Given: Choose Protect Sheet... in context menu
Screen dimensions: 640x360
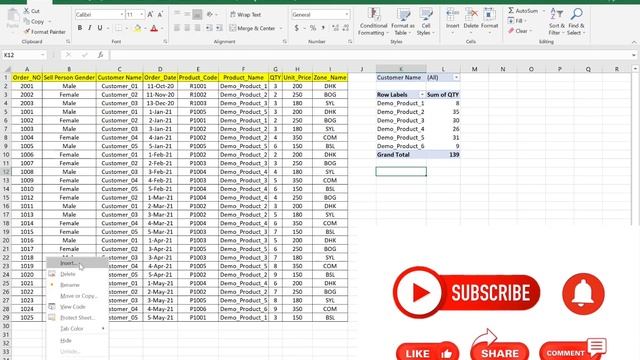Looking at the screenshot, I should click(x=78, y=318).
